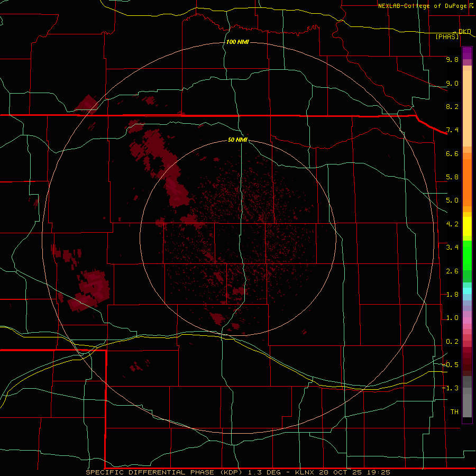Click the 0.2 scale value
Screen dimensions: 476x476
click(x=452, y=342)
